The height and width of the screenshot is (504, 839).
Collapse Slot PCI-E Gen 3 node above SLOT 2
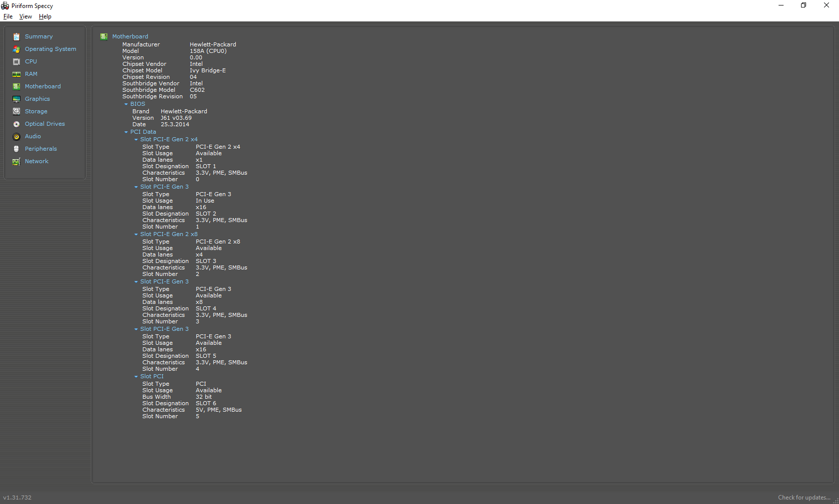pos(136,187)
